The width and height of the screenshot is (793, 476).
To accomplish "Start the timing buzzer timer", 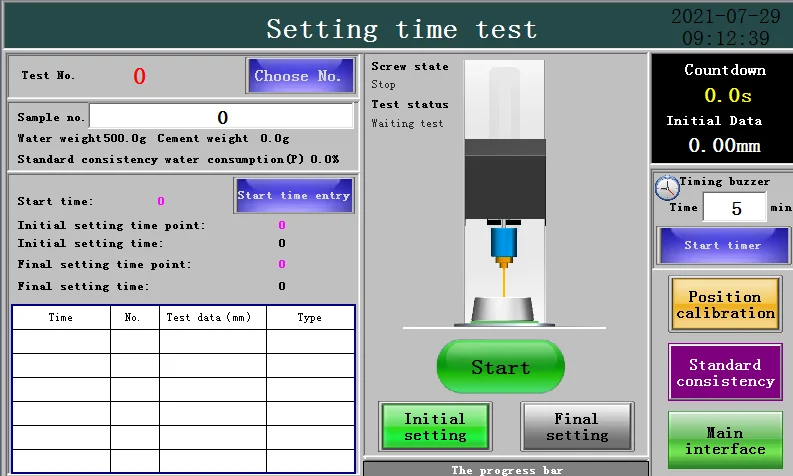I will coord(723,245).
